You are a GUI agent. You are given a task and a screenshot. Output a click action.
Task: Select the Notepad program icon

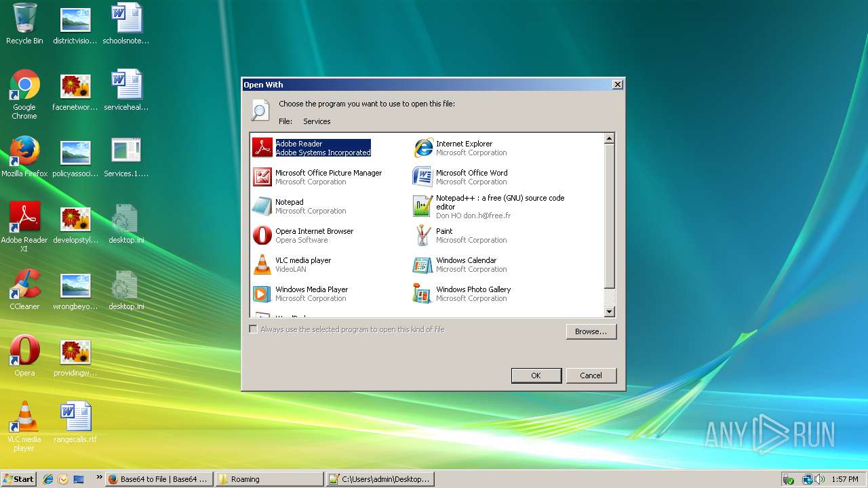[262, 206]
